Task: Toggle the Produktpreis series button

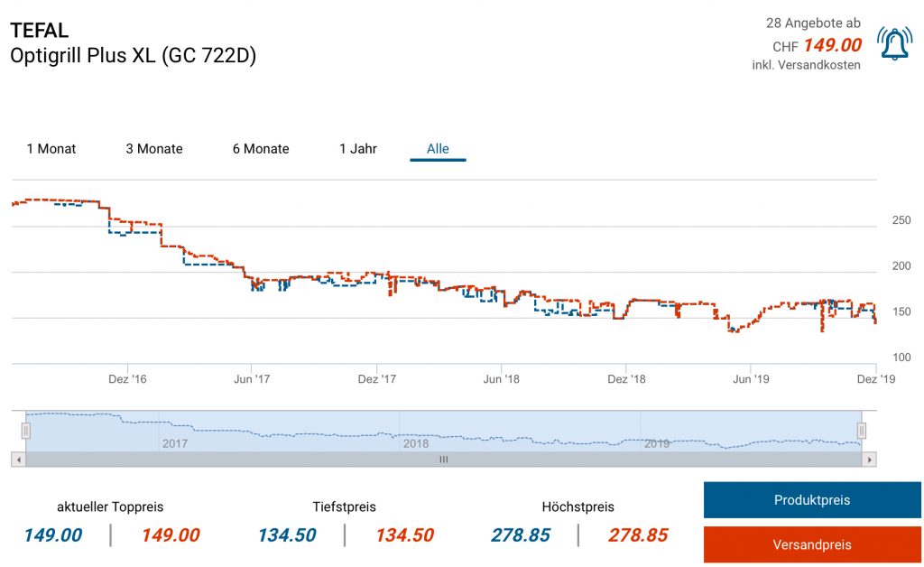Action: [811, 500]
